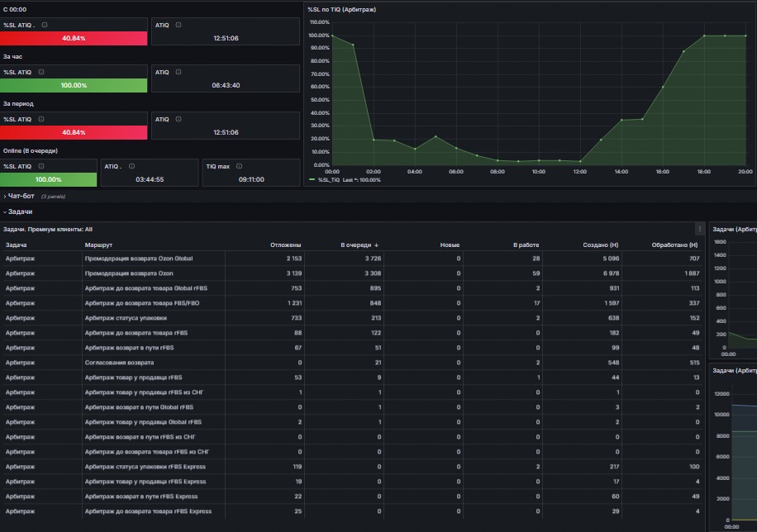Click info icon next to top %SL ATIQ
Image resolution: width=757 pixels, height=532 pixels.
pos(45,25)
